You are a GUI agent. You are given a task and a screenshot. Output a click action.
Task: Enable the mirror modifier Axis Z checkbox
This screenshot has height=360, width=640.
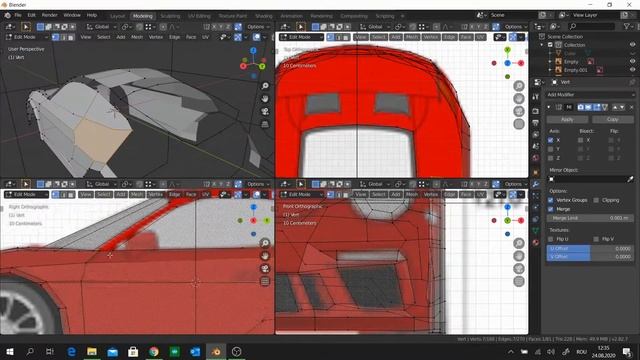[551, 158]
